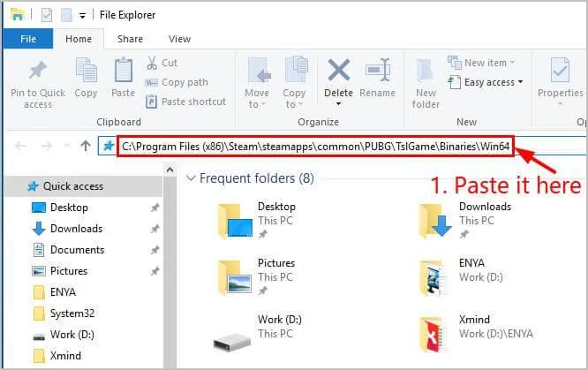Unpin Downloads using its pin icon
This screenshot has height=370, width=588.
tap(155, 229)
